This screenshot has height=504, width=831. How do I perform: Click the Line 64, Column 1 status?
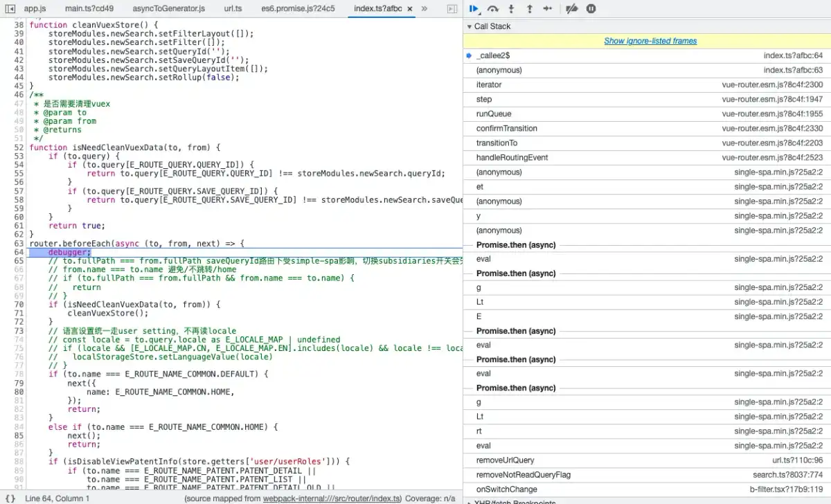click(x=57, y=498)
